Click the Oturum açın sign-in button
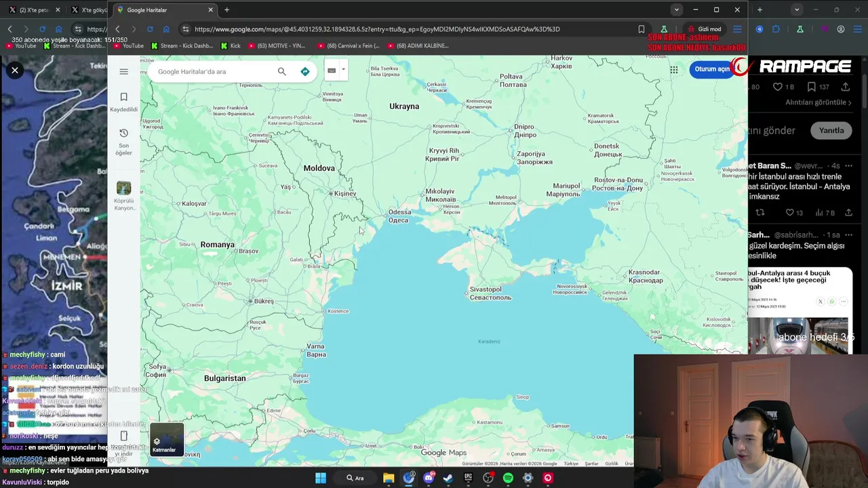 pos(712,69)
